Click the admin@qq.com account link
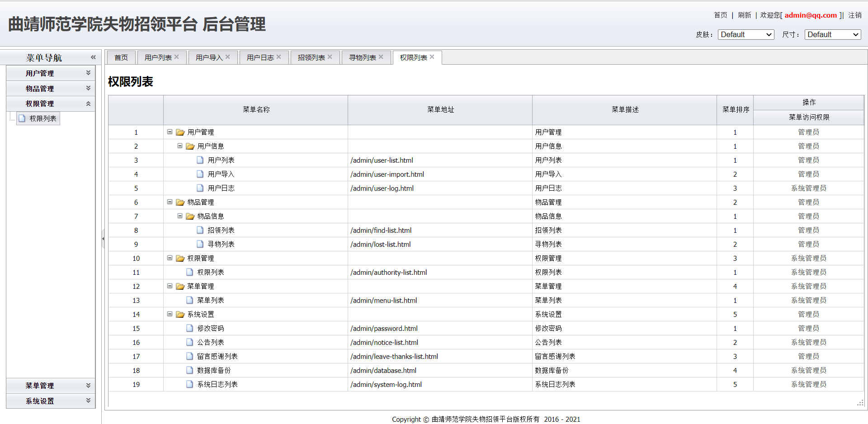The height and width of the screenshot is (424, 868). tap(811, 15)
